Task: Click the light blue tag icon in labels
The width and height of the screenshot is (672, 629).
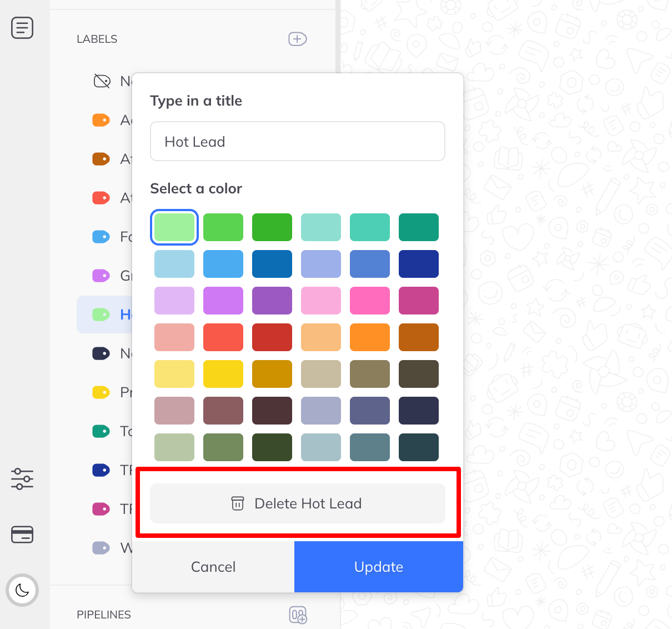Action: [x=101, y=237]
